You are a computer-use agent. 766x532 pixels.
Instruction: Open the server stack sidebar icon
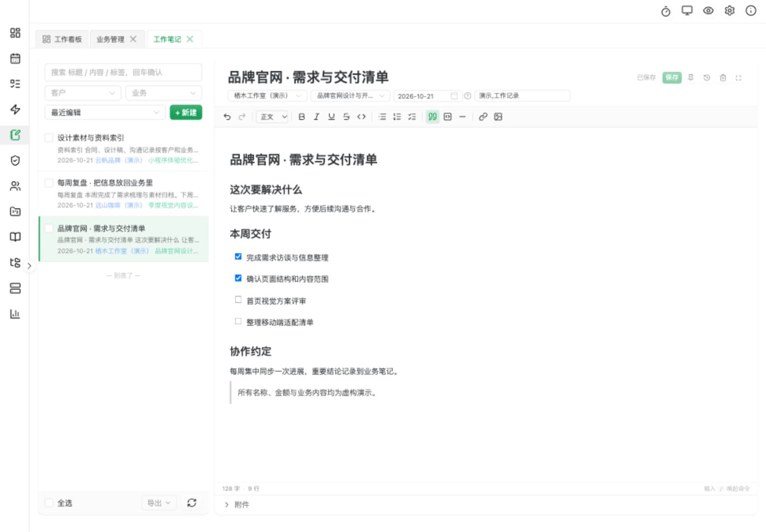click(15, 288)
